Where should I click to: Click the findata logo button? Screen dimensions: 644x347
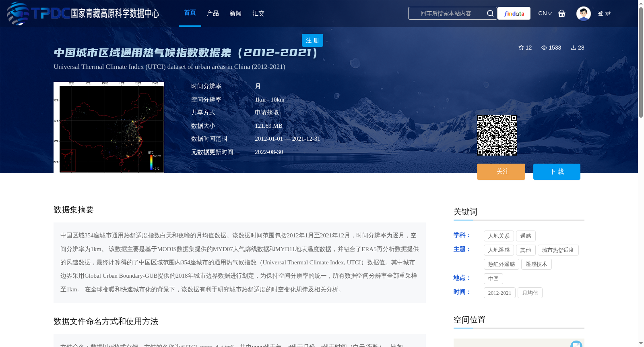click(x=514, y=13)
